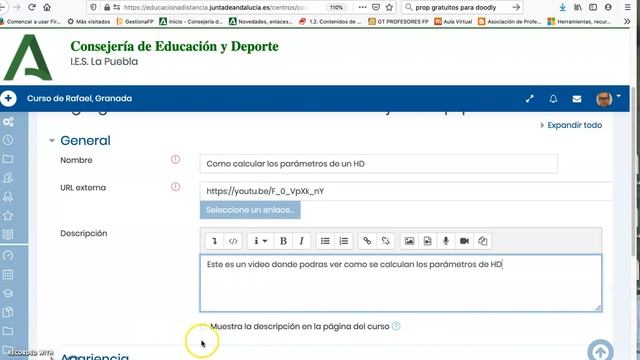
Task: Apply bold formatting in the description editor
Action: pyautogui.click(x=283, y=241)
